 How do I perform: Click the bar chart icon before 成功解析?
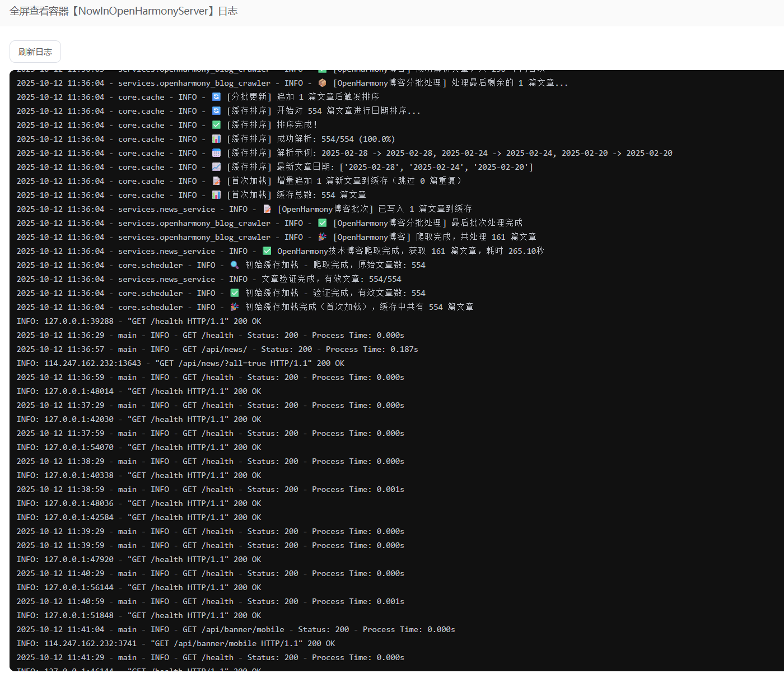(x=216, y=139)
